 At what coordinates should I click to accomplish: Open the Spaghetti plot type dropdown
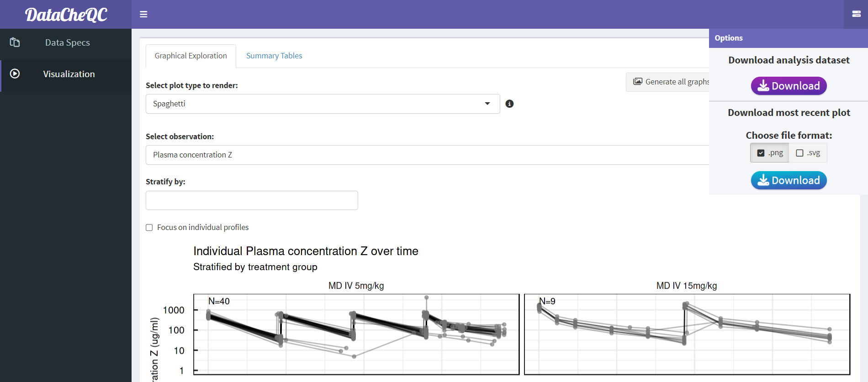323,104
